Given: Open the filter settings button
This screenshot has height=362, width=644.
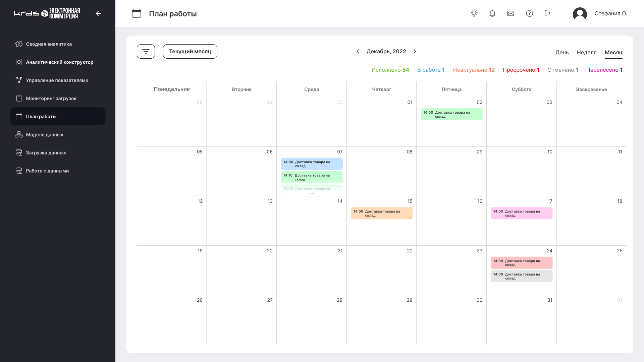Looking at the screenshot, I should coord(146,52).
